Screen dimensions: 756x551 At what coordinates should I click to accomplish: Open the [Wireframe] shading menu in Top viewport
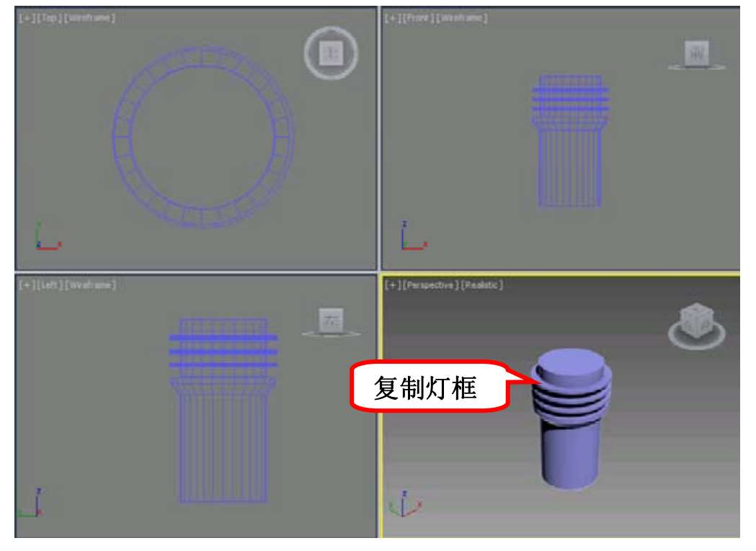[x=89, y=17]
